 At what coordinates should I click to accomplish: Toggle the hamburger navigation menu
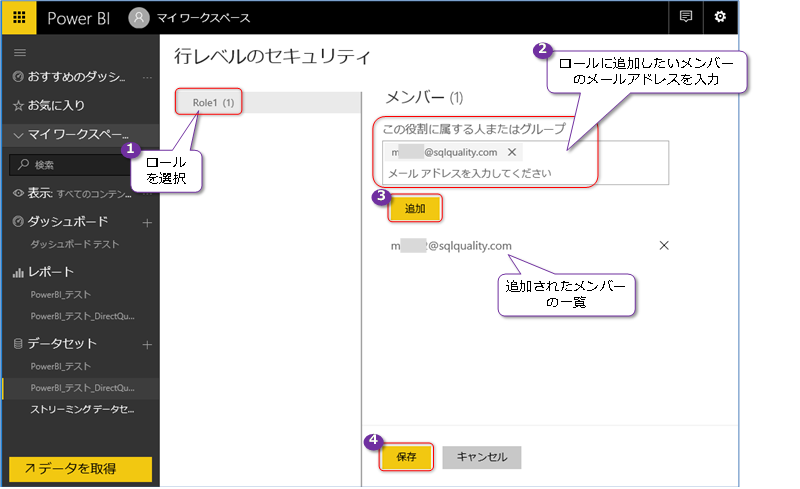coord(20,53)
